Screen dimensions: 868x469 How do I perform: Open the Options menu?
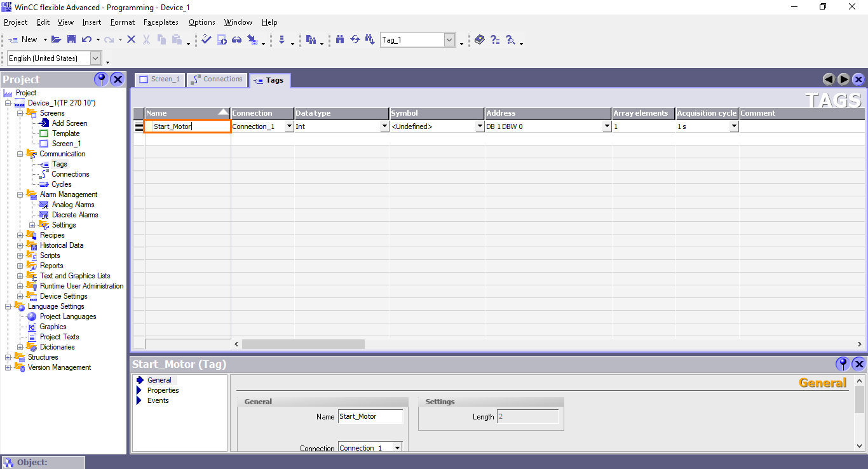click(202, 22)
